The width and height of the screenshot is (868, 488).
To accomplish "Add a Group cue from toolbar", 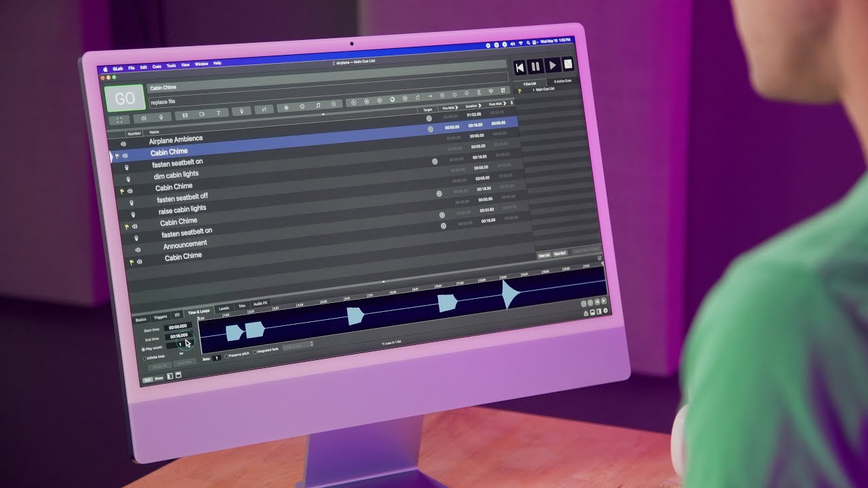I will click(x=119, y=120).
